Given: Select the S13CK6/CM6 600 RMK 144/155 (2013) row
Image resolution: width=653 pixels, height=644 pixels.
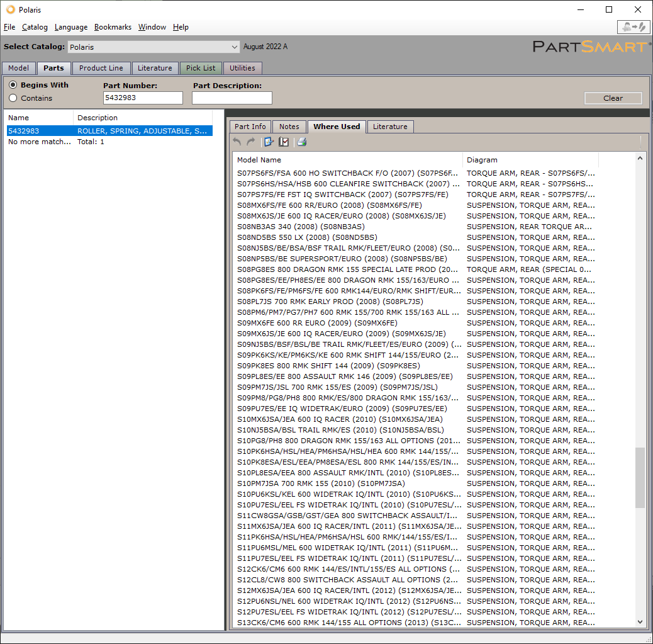Looking at the screenshot, I should [x=416, y=623].
